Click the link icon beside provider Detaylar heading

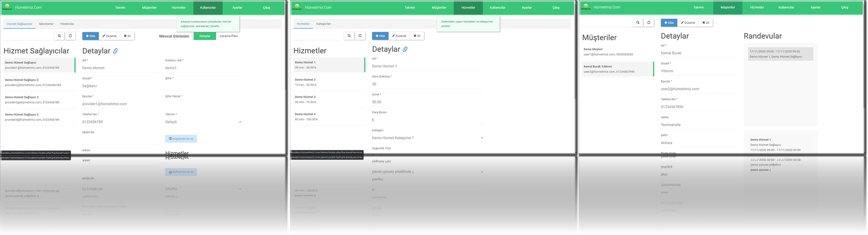[115, 51]
